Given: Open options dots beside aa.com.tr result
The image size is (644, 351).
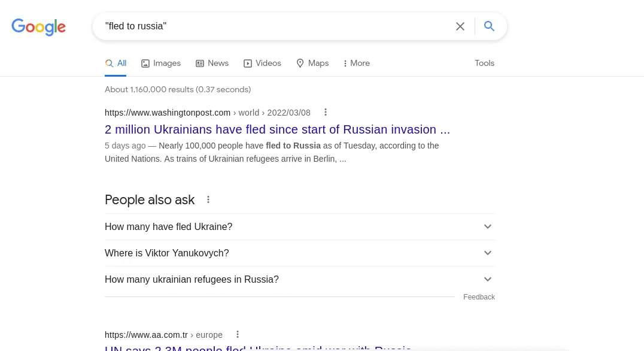Looking at the screenshot, I should 238,335.
